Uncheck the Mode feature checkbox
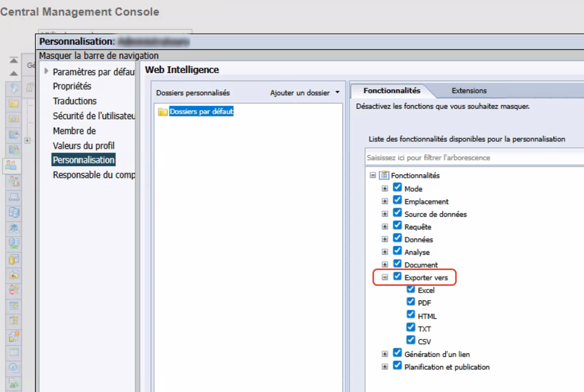 click(398, 187)
